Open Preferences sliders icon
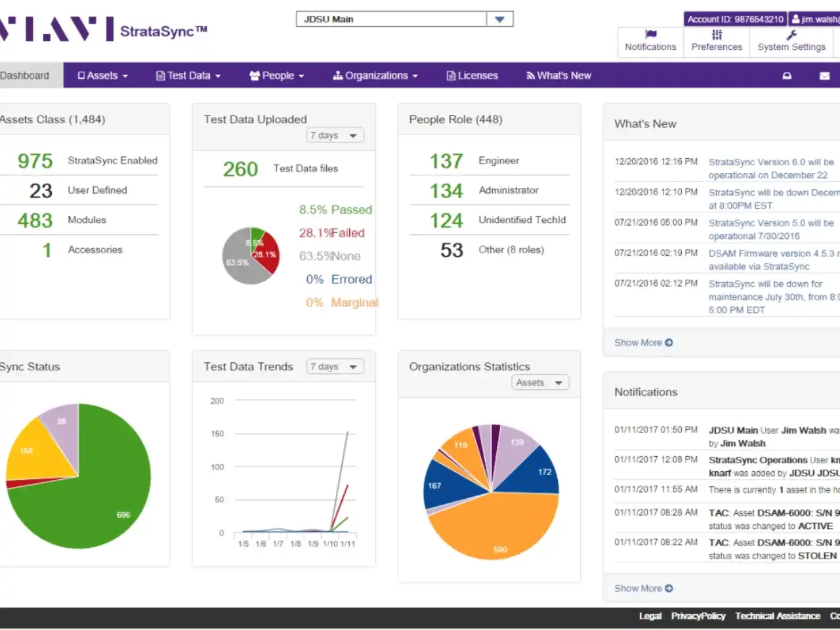 pos(717,34)
